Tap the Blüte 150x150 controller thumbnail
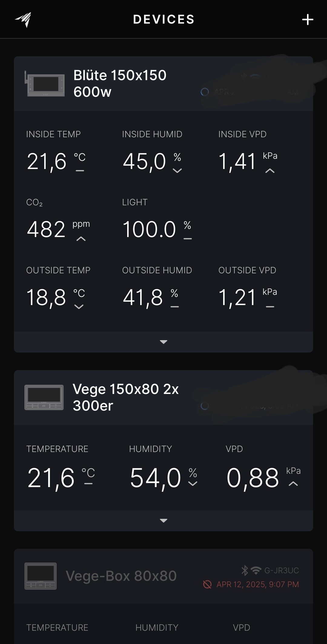The image size is (327, 644). coord(45,84)
